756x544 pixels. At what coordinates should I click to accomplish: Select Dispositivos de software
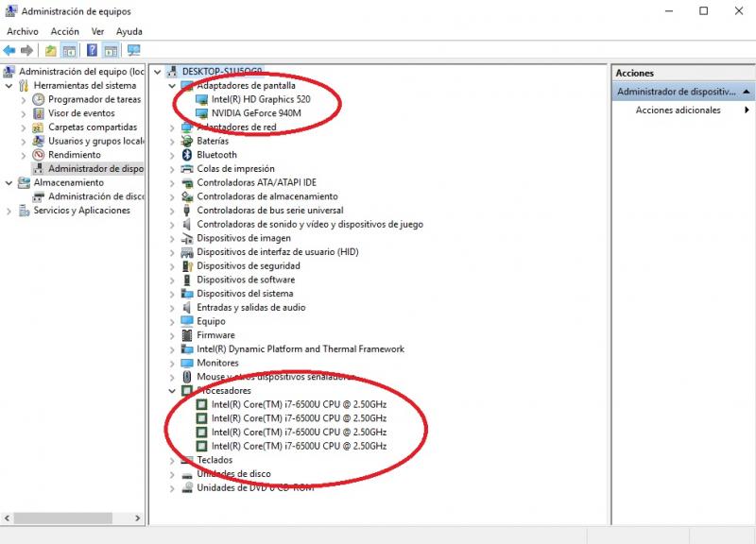point(246,280)
